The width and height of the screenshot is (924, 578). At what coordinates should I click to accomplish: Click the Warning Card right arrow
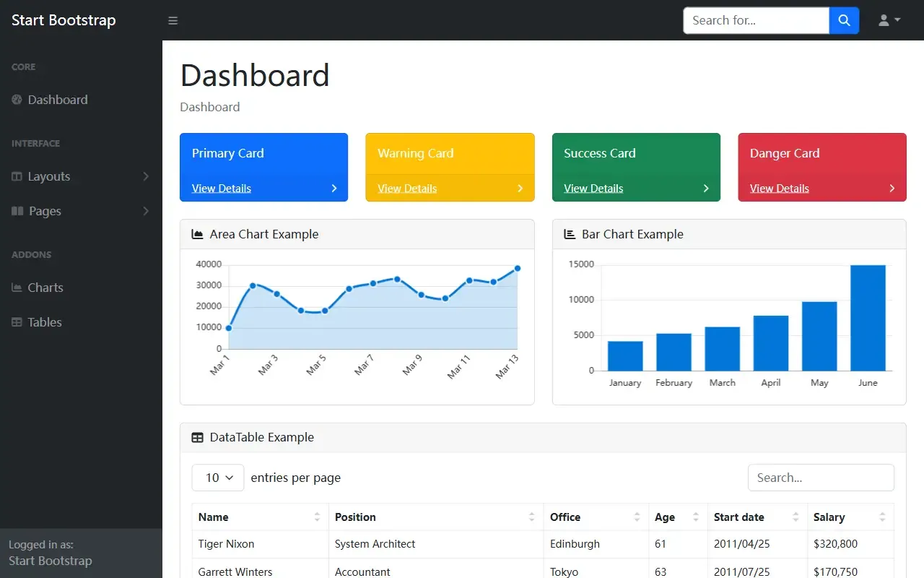click(x=520, y=189)
